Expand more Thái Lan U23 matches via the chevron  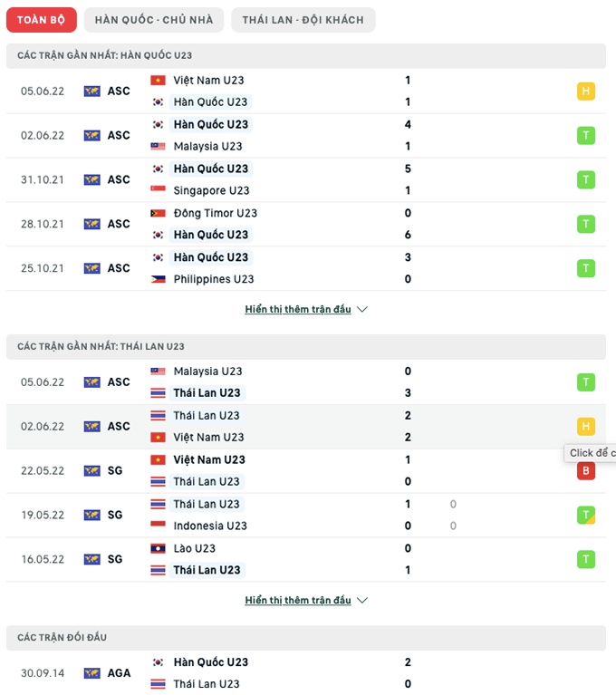[x=362, y=600]
